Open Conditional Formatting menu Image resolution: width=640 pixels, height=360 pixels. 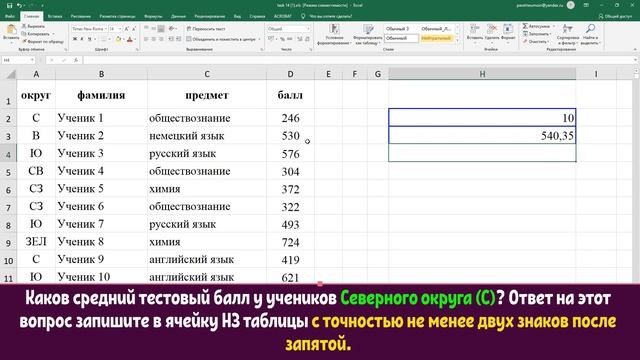tap(334, 34)
